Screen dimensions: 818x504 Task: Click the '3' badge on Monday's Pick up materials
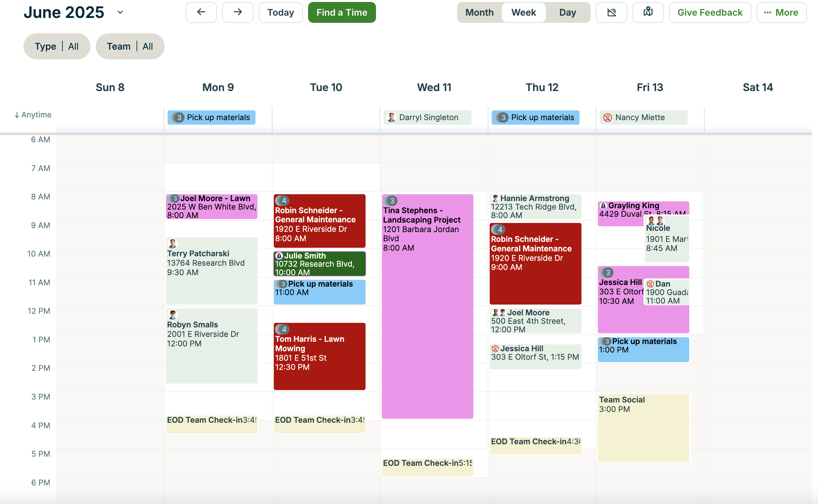(178, 117)
